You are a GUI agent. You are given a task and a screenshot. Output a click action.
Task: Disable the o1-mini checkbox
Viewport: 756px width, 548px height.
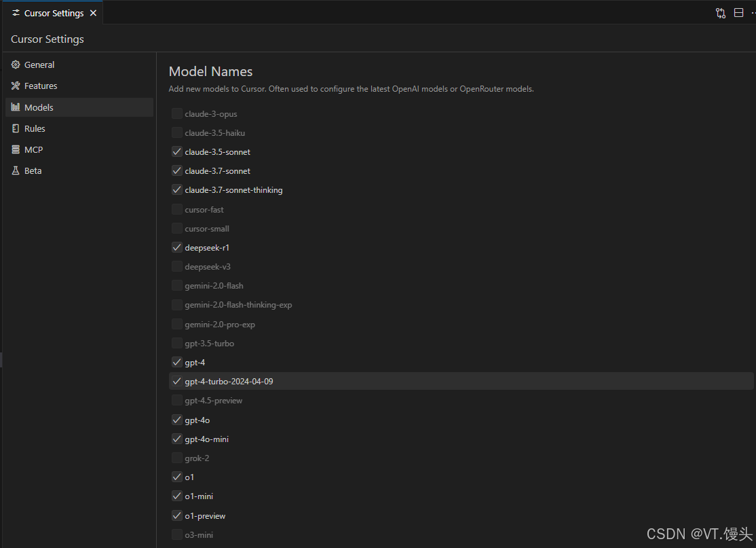click(177, 496)
